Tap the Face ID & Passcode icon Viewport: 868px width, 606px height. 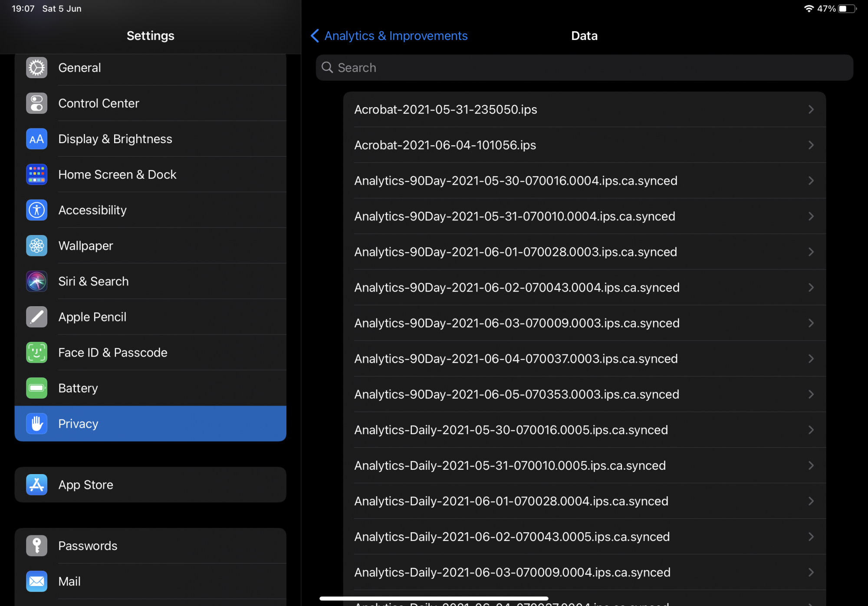37,352
